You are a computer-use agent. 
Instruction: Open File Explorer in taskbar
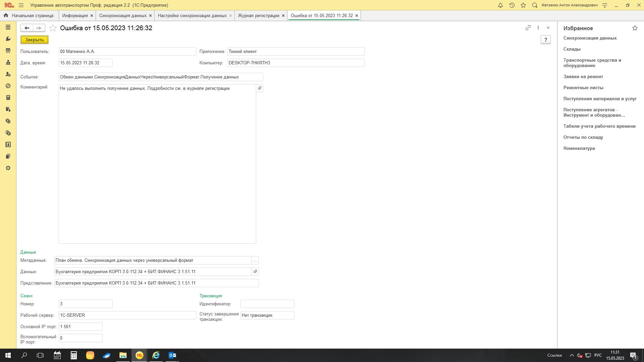click(123, 355)
